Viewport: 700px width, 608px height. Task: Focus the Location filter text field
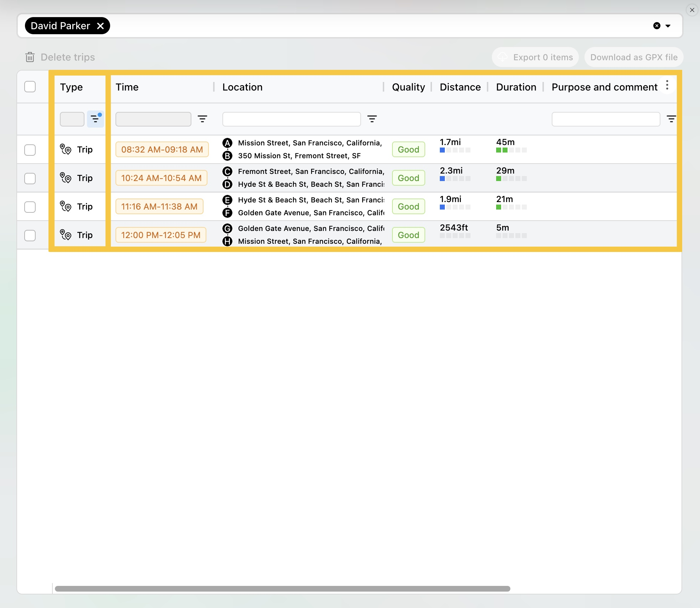click(292, 119)
